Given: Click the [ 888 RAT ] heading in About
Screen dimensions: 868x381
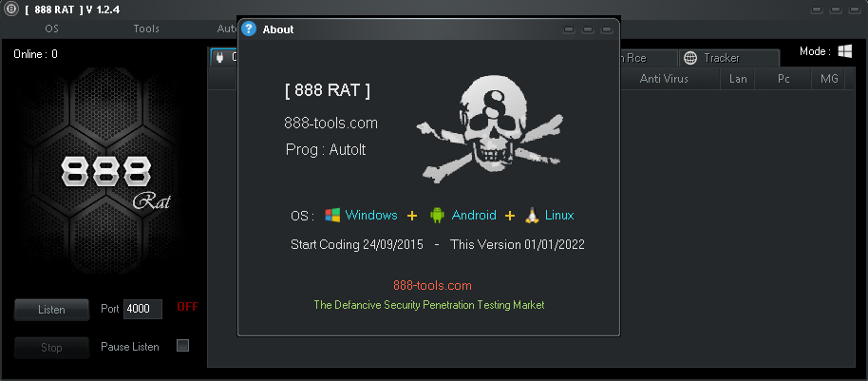Looking at the screenshot, I should [x=328, y=91].
